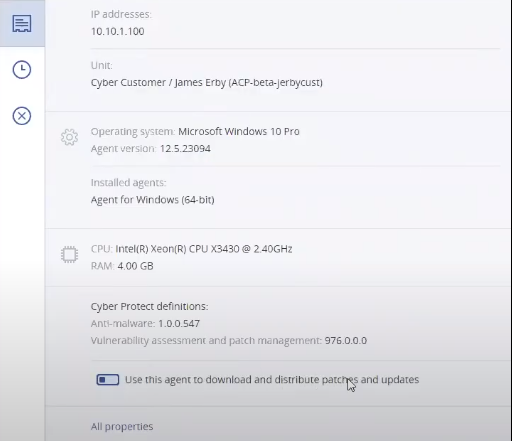Click the Unit value Cyber Customer / James Erby
The image size is (512, 441).
(207, 82)
